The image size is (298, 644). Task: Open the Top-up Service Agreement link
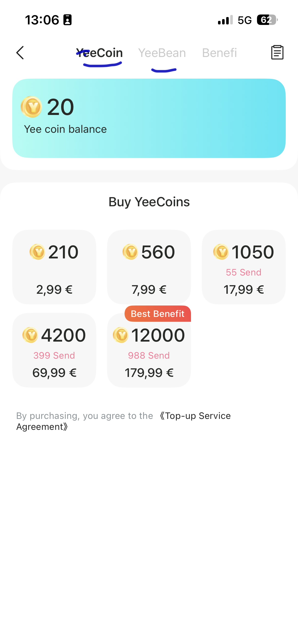[x=197, y=416]
